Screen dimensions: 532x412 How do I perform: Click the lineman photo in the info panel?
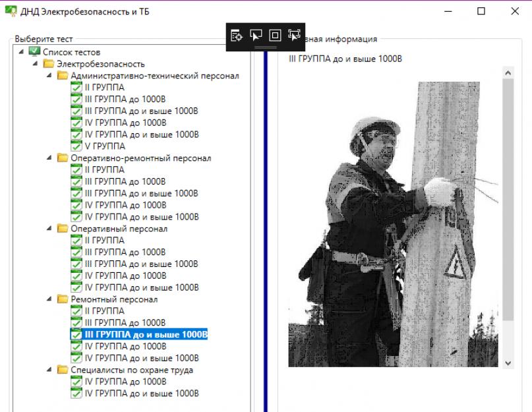(x=393, y=224)
